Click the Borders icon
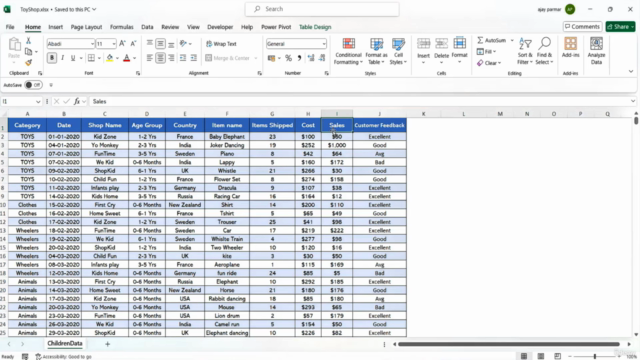Screen dimensions: 640x360 coord(91,58)
